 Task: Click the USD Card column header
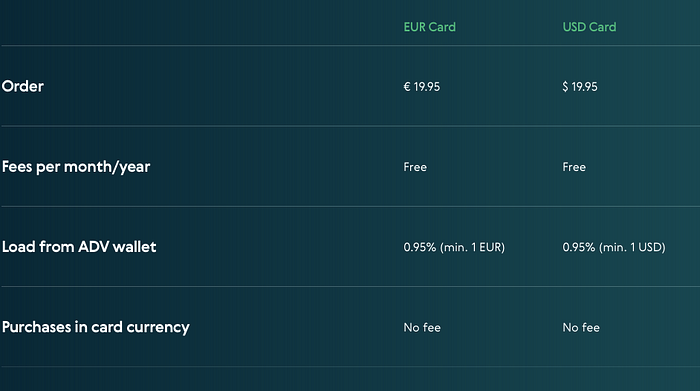[589, 27]
